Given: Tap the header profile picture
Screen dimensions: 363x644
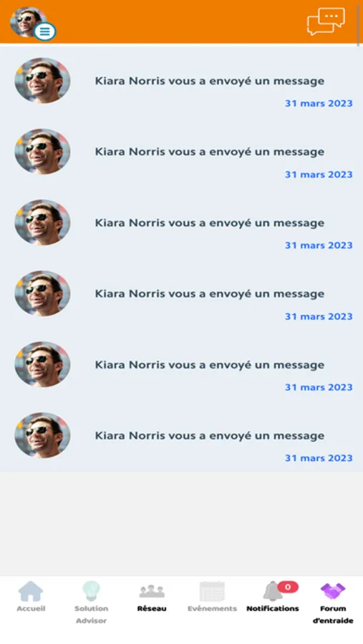Looking at the screenshot, I should [27, 21].
